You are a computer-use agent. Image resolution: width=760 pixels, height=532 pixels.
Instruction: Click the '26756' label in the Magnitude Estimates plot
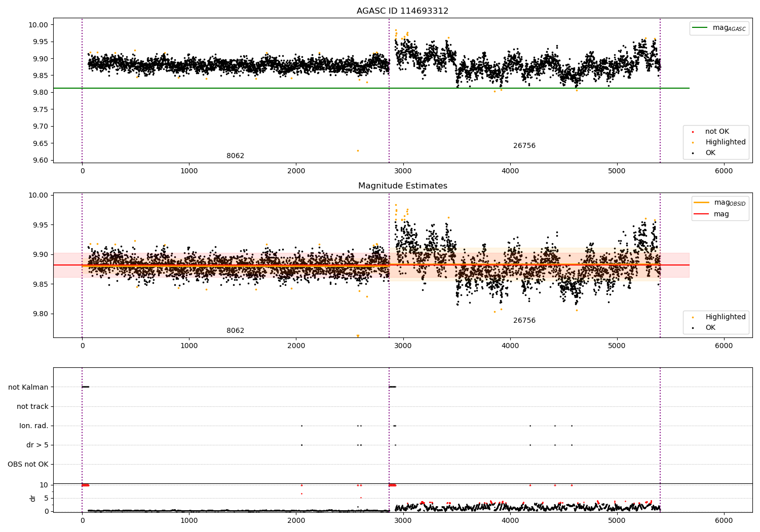pyautogui.click(x=524, y=321)
